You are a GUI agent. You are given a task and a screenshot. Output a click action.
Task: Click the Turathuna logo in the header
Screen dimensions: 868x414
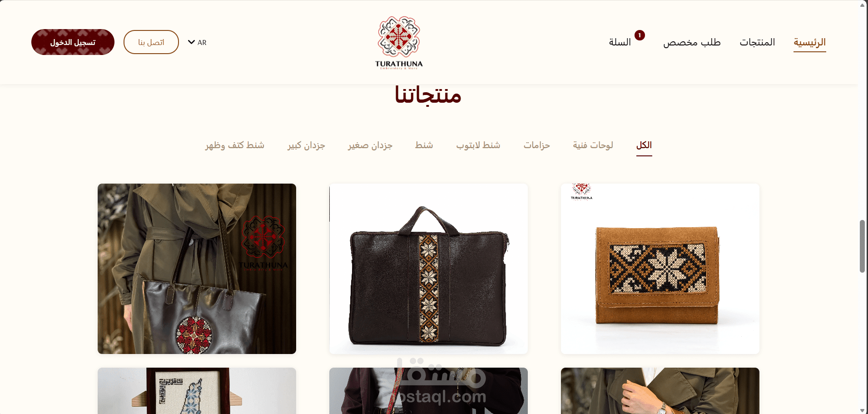pyautogui.click(x=399, y=42)
